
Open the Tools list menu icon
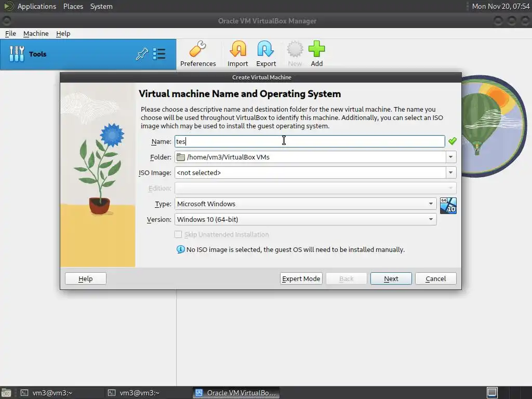(159, 54)
